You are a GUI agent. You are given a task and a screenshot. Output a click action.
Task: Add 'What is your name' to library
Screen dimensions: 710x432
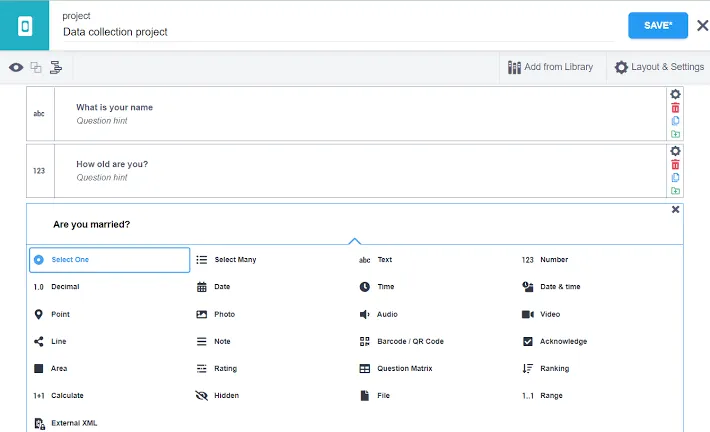[x=675, y=134]
